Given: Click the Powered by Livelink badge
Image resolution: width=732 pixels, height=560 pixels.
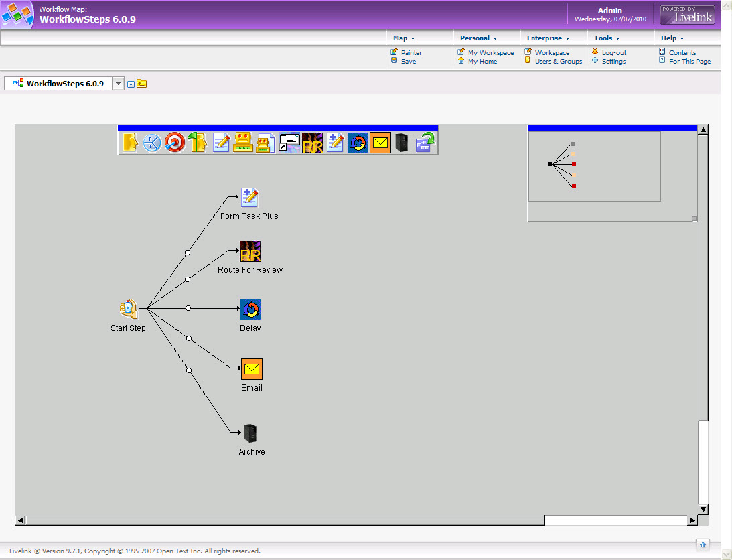Looking at the screenshot, I should coord(687,15).
